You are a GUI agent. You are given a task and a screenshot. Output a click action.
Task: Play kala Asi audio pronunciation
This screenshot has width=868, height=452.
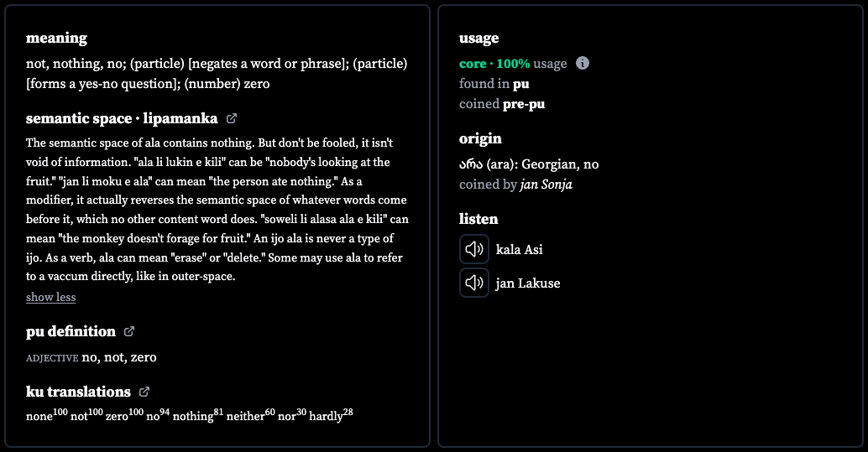(x=473, y=249)
